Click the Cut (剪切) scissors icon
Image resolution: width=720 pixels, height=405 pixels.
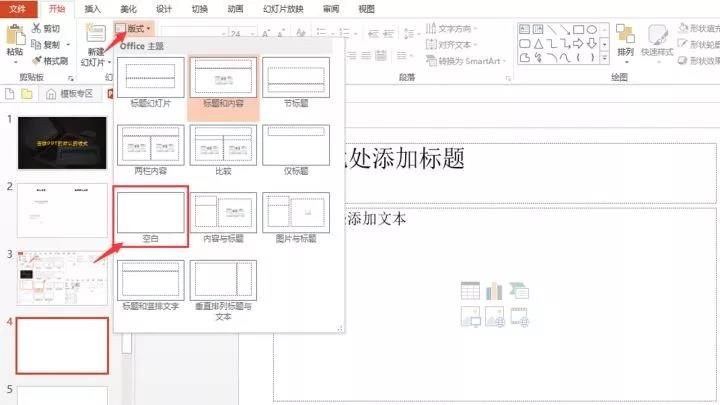click(x=37, y=29)
